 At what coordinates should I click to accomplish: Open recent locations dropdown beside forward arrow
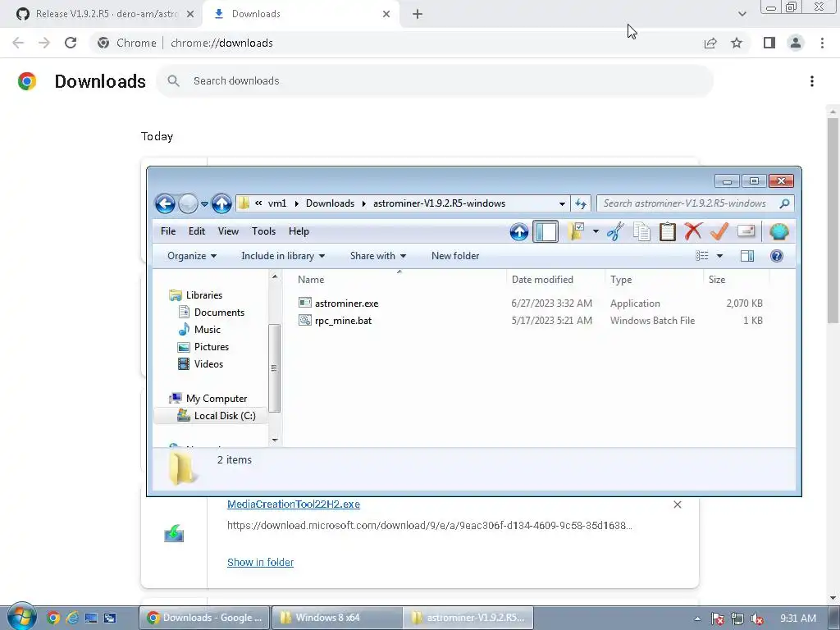(x=204, y=203)
